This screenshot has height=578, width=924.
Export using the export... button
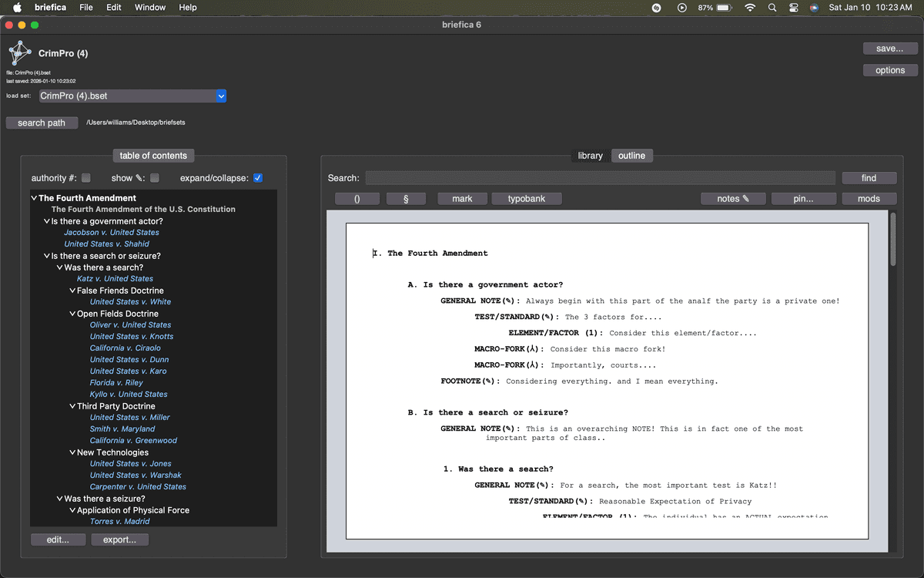click(x=119, y=539)
